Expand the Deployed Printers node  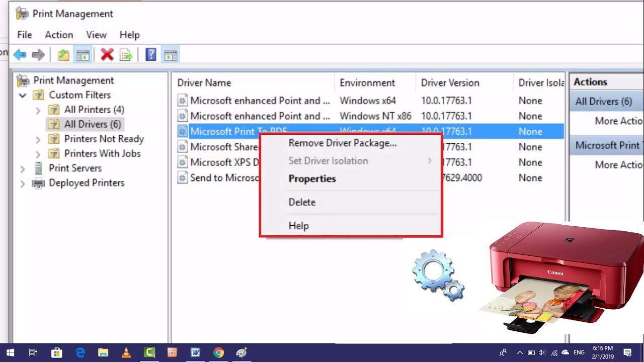[x=23, y=183]
